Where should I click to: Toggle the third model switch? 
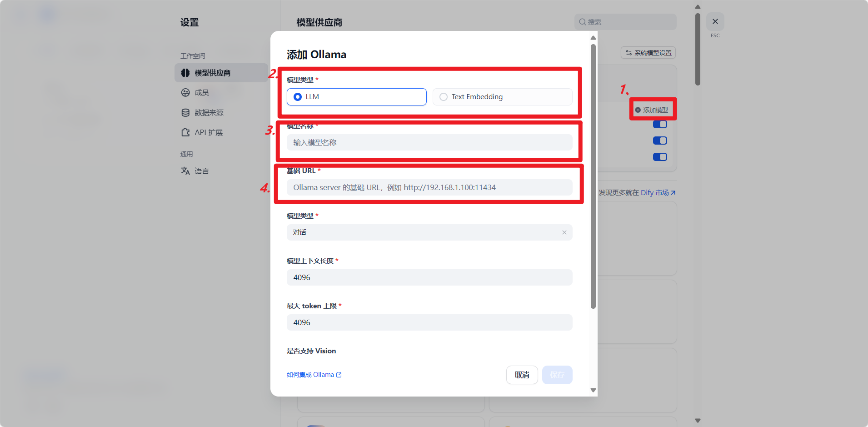click(660, 157)
